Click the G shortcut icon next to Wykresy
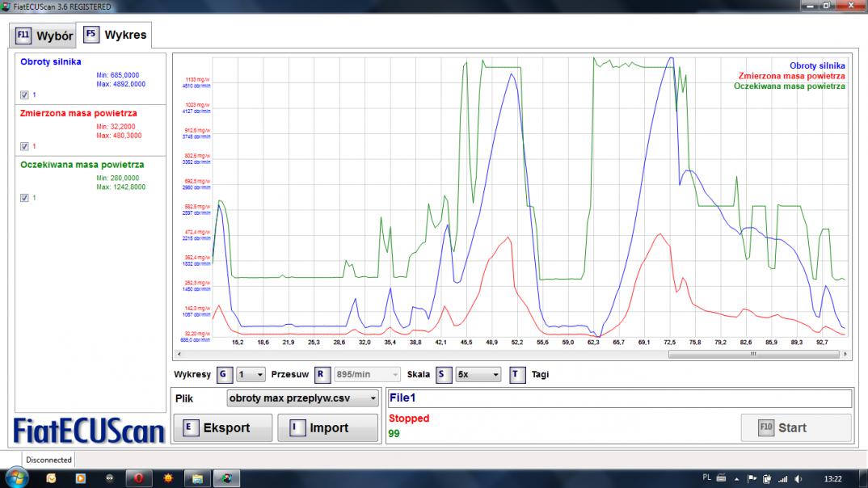This screenshot has width=868, height=488. tap(224, 375)
